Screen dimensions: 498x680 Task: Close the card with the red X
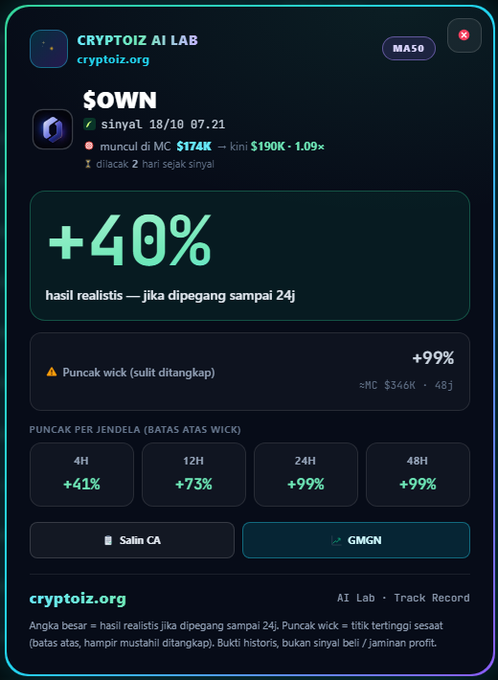(x=464, y=36)
